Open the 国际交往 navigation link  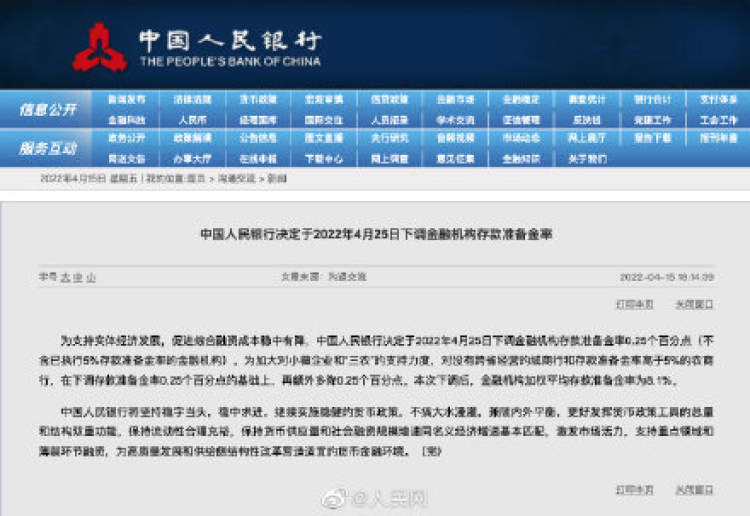pos(324,120)
